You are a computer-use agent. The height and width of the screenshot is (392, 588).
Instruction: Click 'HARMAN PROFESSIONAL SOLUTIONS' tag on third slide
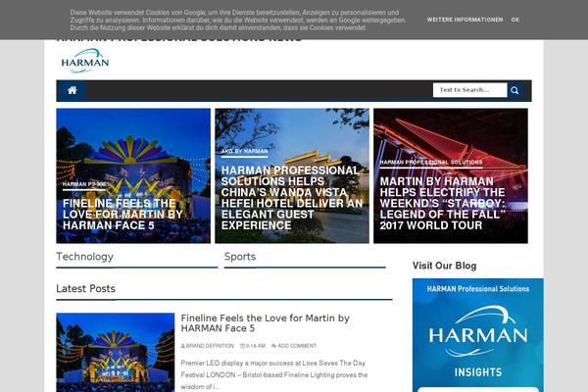pos(431,162)
